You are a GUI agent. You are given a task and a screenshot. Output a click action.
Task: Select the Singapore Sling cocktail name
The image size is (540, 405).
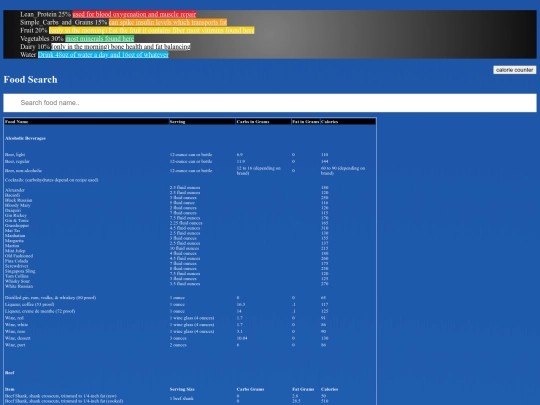(20, 271)
